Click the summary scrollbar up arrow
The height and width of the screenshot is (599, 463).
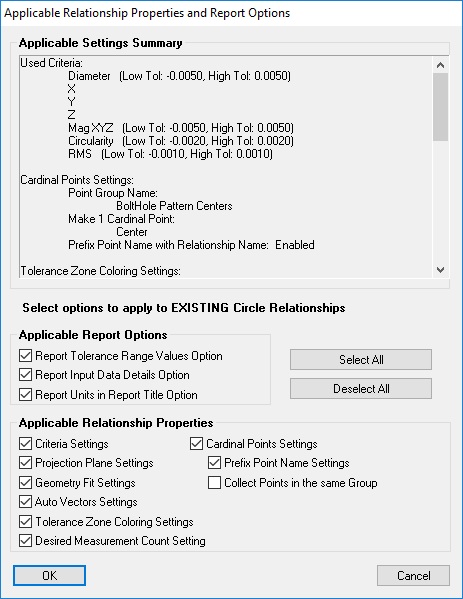click(x=440, y=65)
